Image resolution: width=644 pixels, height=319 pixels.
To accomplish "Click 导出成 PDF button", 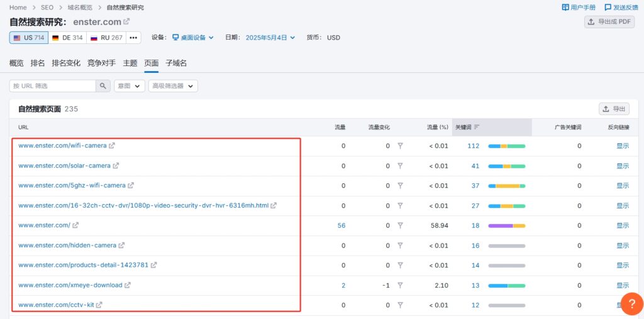I will (x=609, y=22).
